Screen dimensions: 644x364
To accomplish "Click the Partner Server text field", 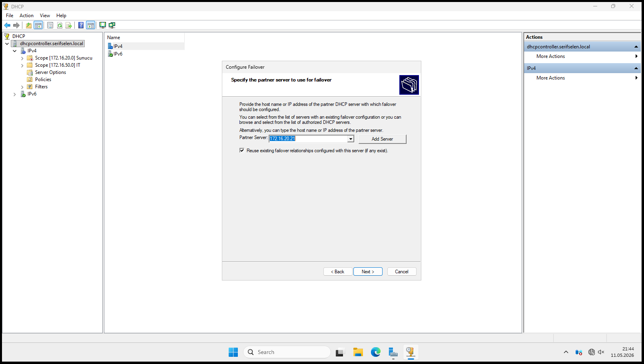I will click(308, 139).
